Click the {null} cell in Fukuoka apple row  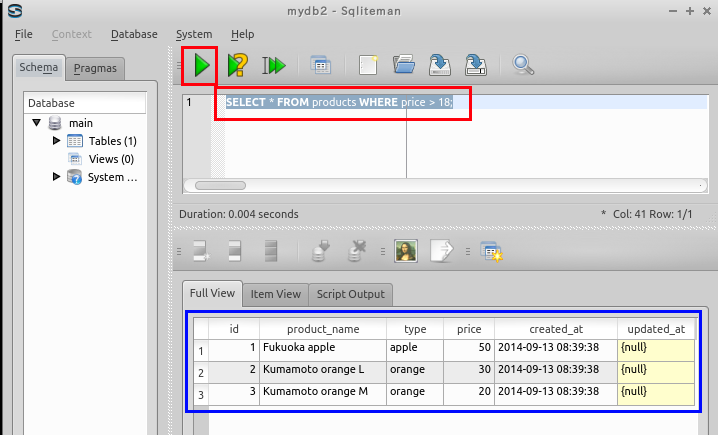click(656, 350)
